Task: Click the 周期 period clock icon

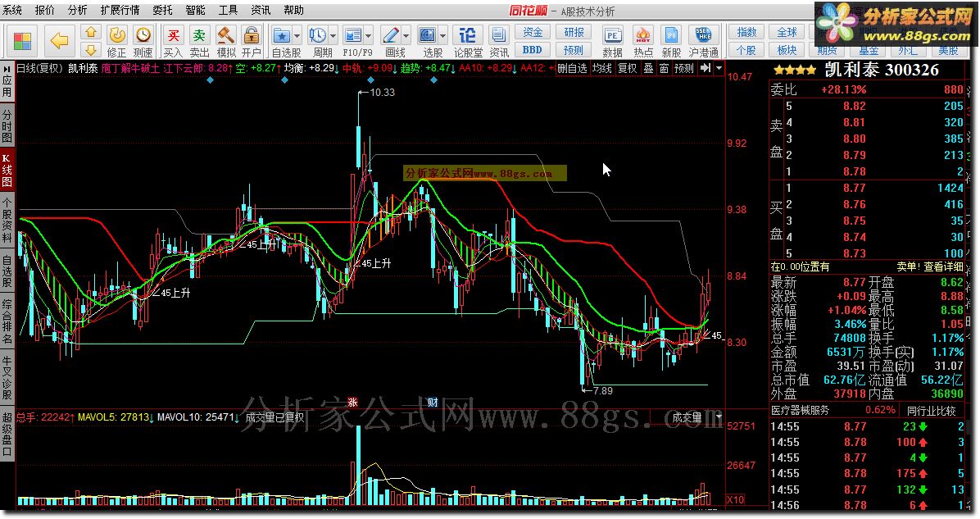Action: click(317, 35)
